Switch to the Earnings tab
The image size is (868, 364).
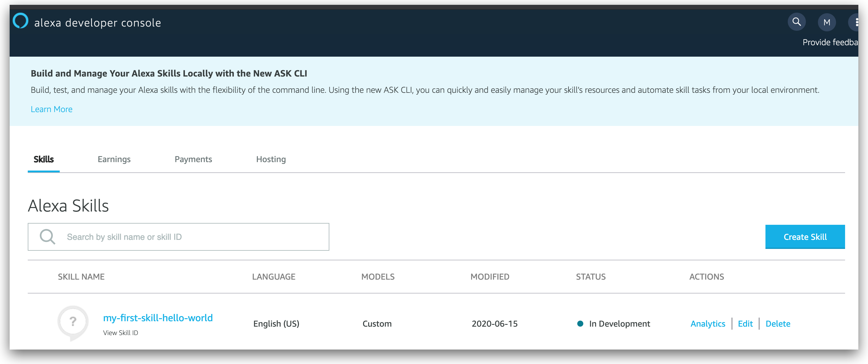coord(114,159)
